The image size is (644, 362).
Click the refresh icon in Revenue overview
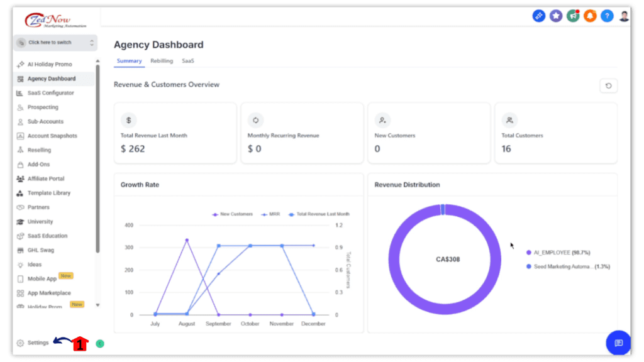coord(608,86)
